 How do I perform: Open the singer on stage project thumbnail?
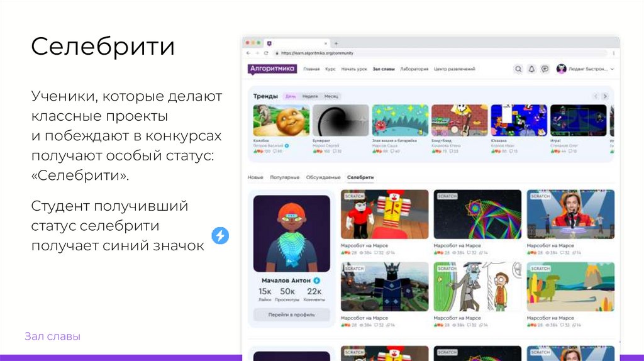(x=570, y=214)
